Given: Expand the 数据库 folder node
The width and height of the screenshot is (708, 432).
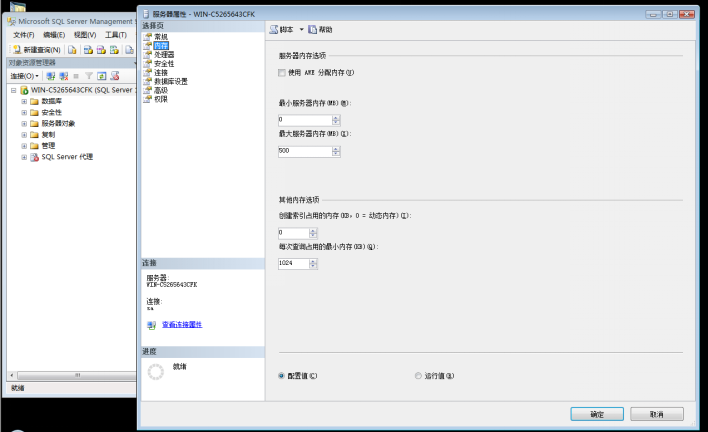Looking at the screenshot, I should (x=24, y=102).
